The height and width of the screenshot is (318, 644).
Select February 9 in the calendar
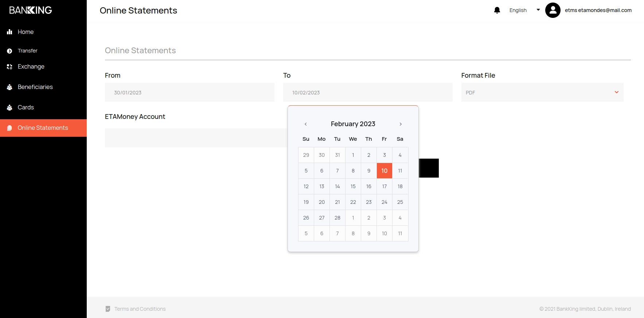(369, 171)
